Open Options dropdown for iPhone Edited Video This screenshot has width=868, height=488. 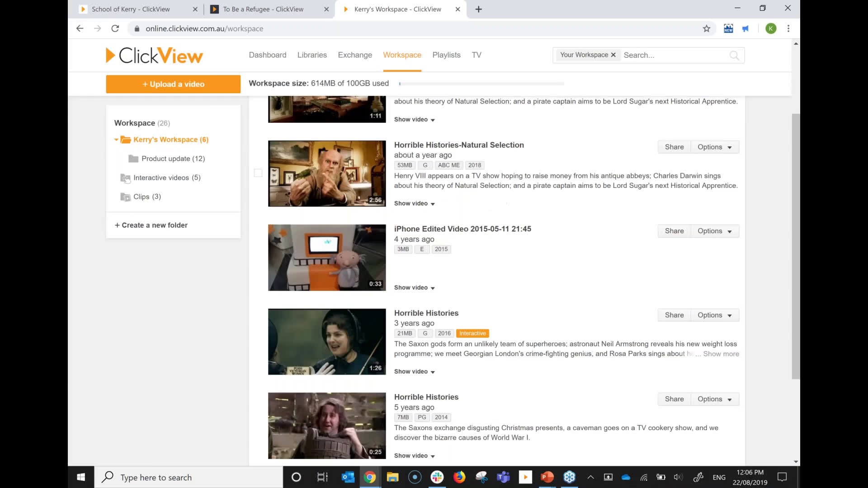click(715, 231)
